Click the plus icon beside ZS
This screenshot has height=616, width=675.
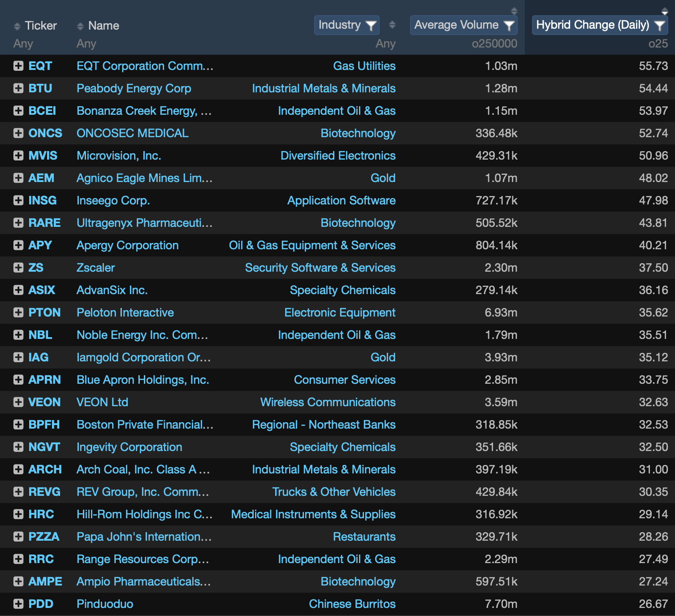pyautogui.click(x=18, y=268)
